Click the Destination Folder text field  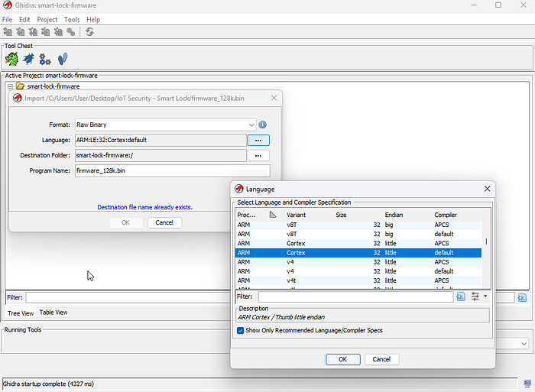point(160,156)
